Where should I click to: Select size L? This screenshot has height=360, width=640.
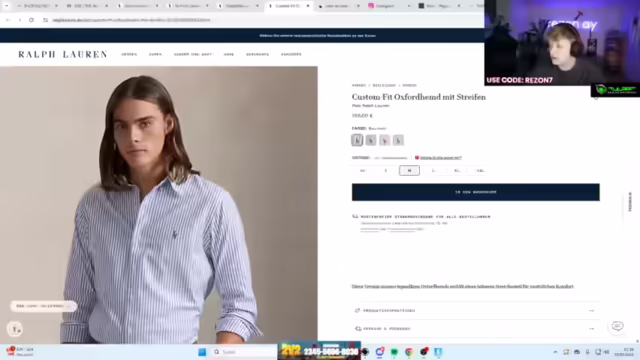433,170
